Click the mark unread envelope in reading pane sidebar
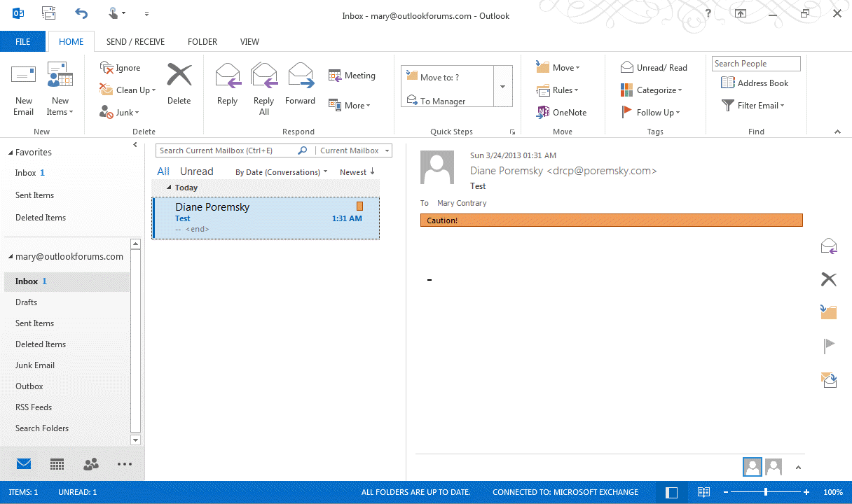The height and width of the screenshot is (504, 852). click(x=829, y=379)
